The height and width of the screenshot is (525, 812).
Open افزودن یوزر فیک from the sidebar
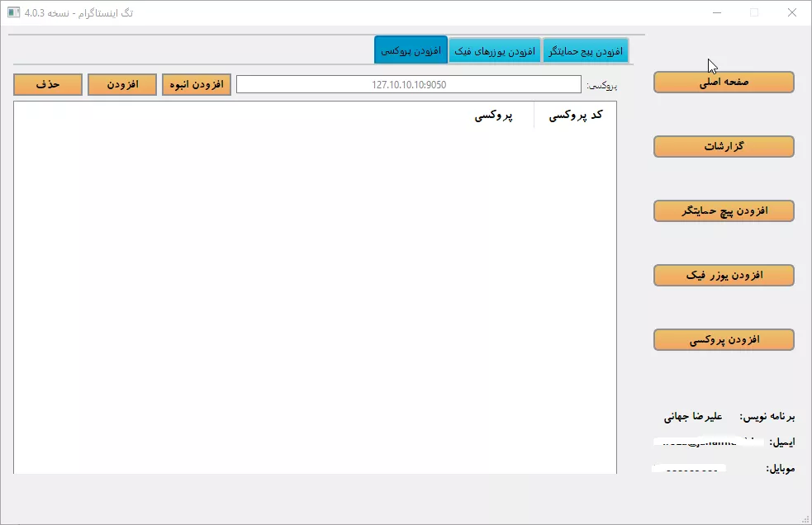(x=724, y=276)
